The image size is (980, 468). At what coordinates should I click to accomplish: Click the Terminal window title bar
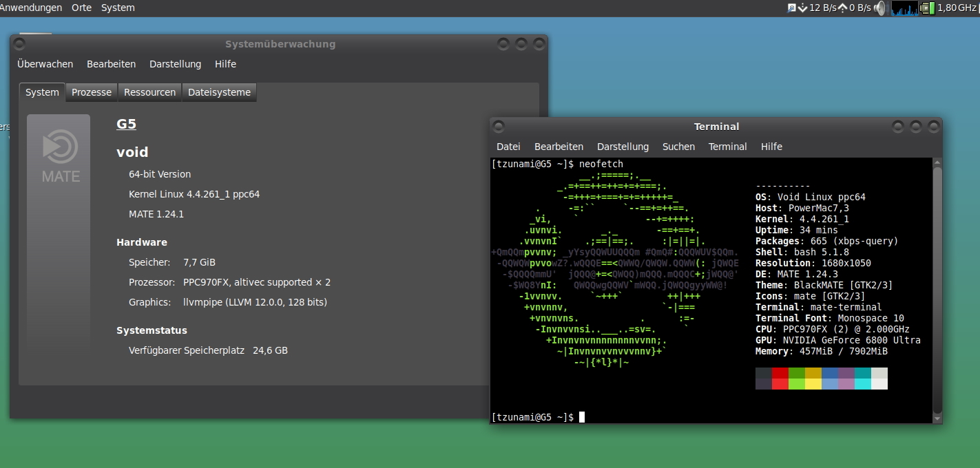point(716,127)
